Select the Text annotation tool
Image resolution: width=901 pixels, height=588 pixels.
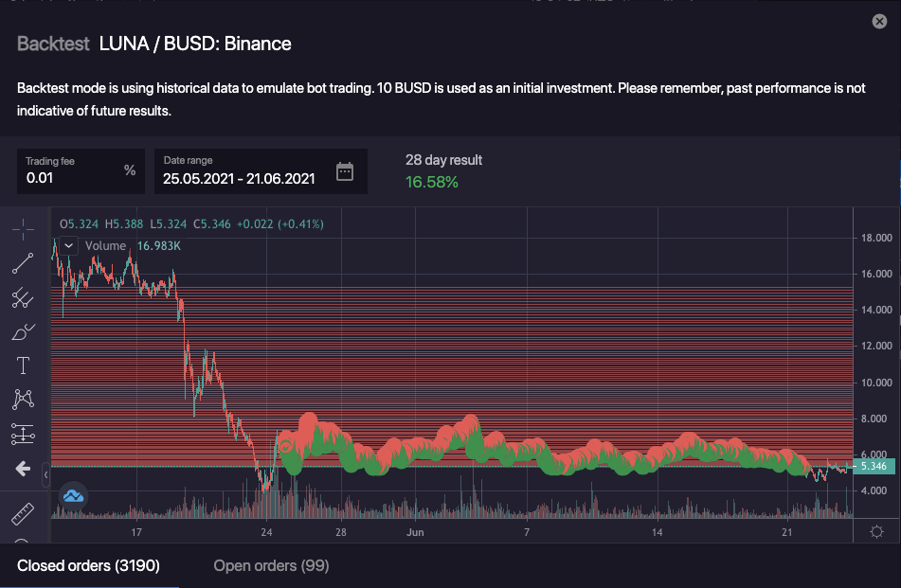click(x=23, y=365)
